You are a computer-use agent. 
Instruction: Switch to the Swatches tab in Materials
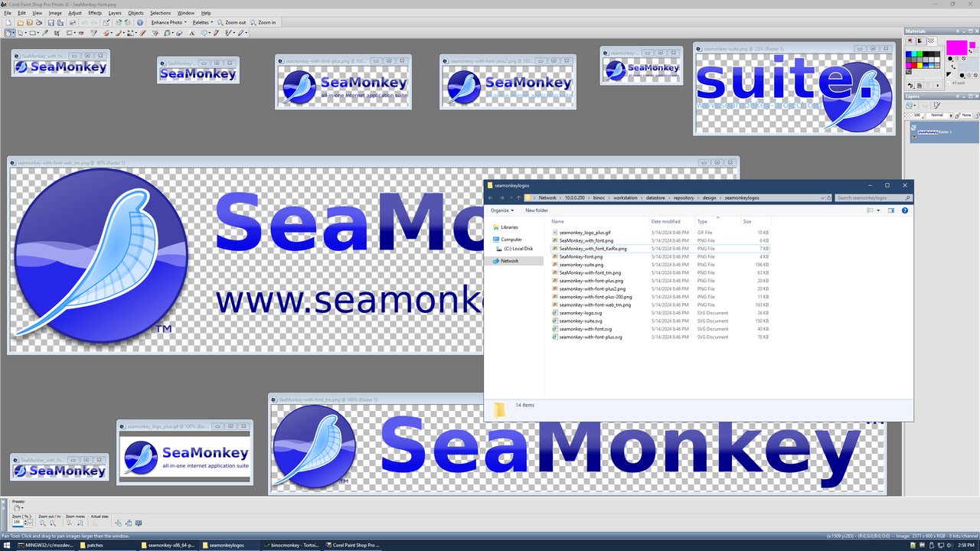(x=931, y=41)
